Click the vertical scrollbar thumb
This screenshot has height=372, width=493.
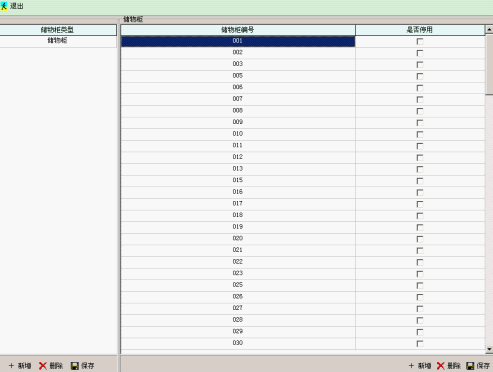pos(489,64)
